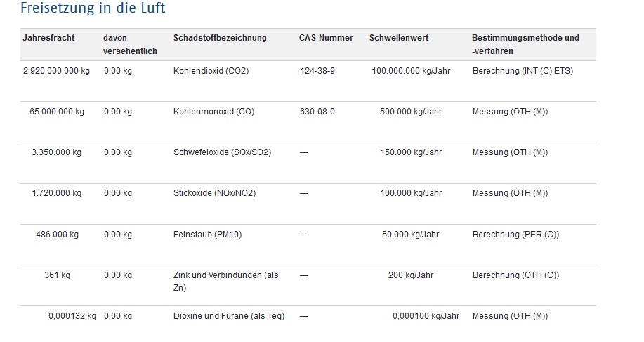The width and height of the screenshot is (644, 342).
Task: Click the Freisetzung in die Luft heading
Action: point(93,8)
